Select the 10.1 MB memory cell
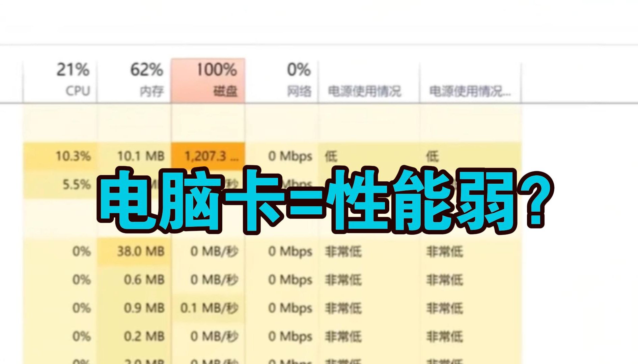638x364 pixels. [x=134, y=156]
